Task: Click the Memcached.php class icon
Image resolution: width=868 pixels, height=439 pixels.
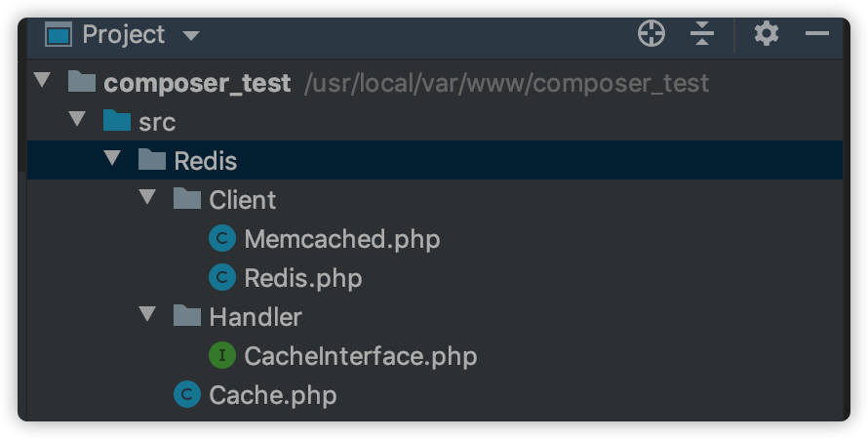Action: point(222,239)
